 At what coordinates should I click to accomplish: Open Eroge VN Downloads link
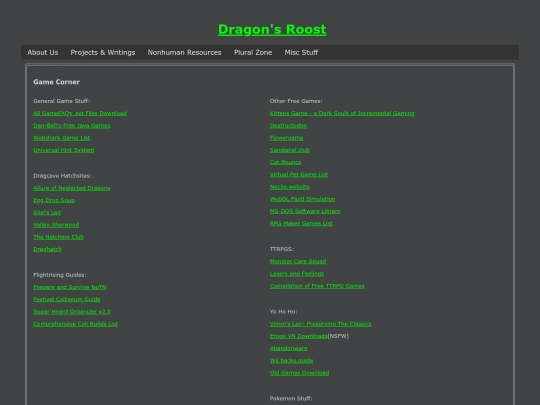299,336
